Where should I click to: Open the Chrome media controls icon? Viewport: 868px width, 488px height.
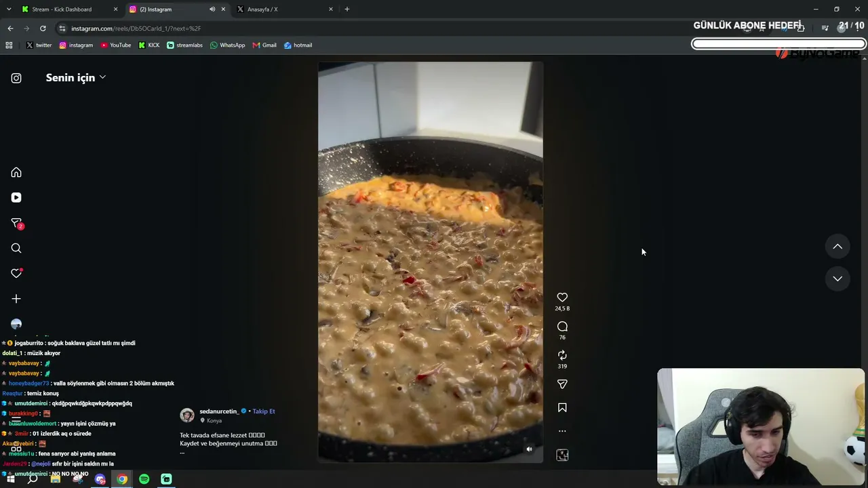[825, 28]
